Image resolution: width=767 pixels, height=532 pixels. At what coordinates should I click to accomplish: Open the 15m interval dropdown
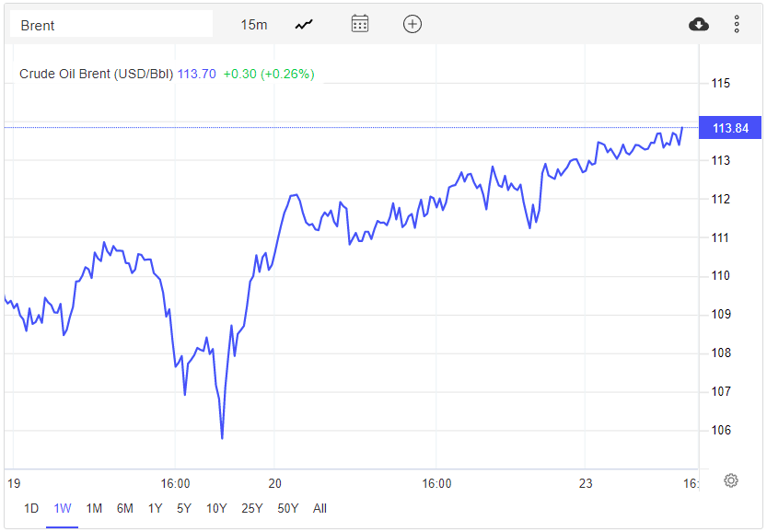point(254,25)
